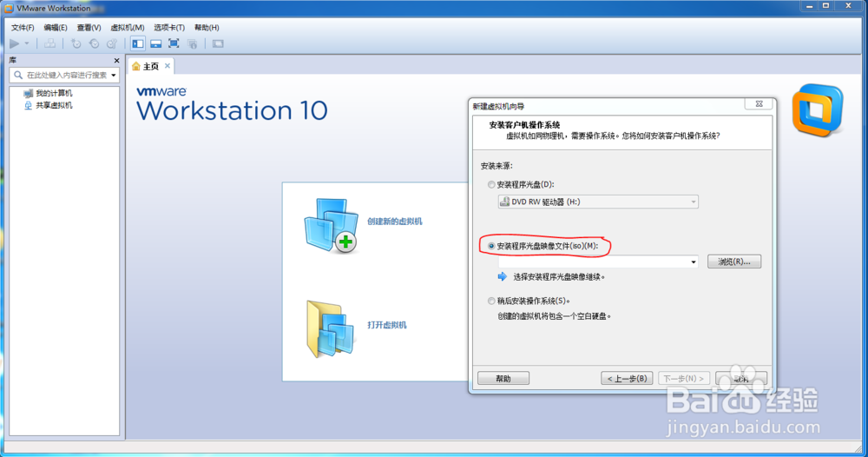
Task: Select the 安装程序光盘(D) radio button
Action: 491,184
